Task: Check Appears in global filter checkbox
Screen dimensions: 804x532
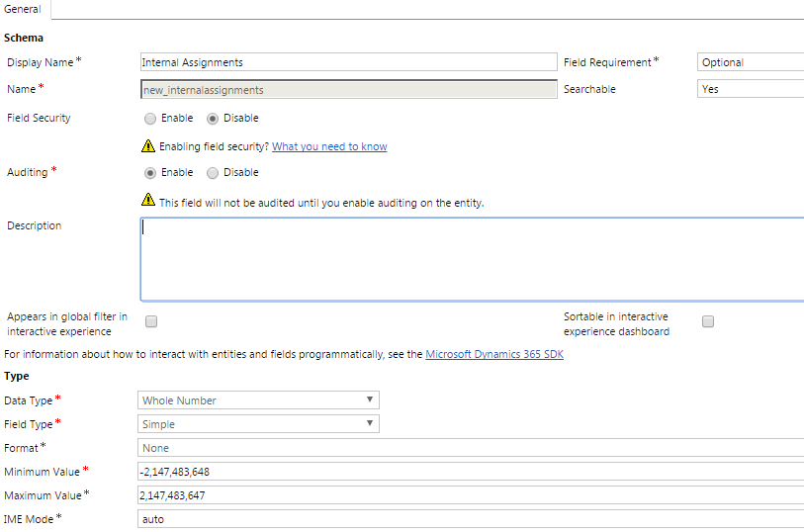Action: (151, 321)
